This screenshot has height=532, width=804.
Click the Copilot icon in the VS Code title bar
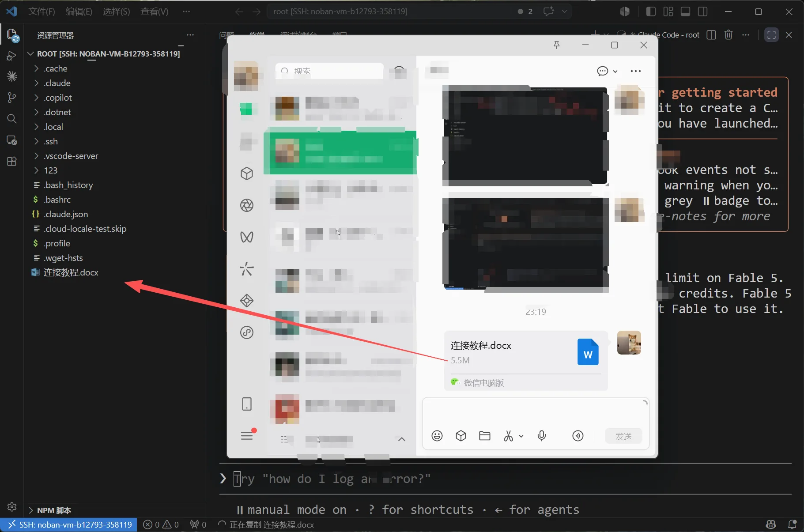click(x=625, y=11)
